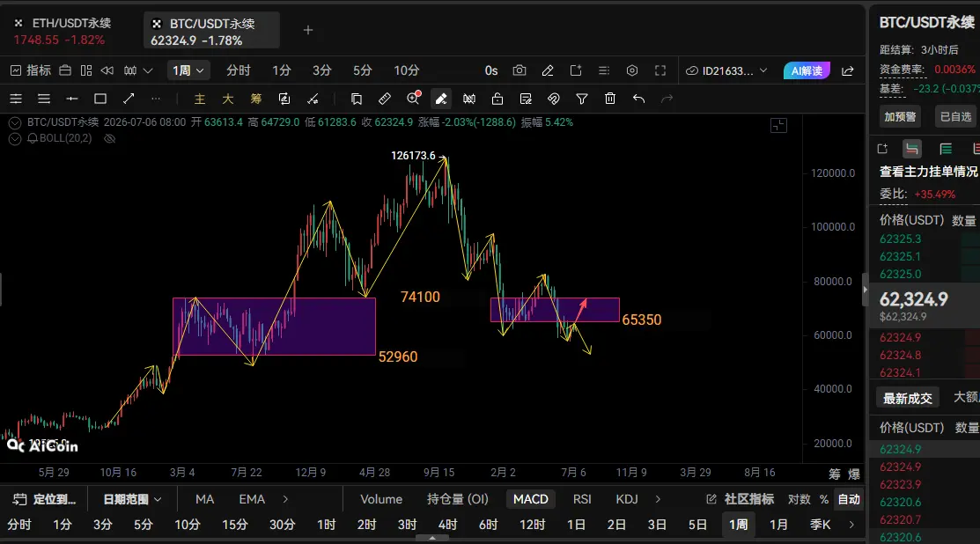Switch sub-indicator to Volume
This screenshot has width=980, height=544.
tap(381, 499)
